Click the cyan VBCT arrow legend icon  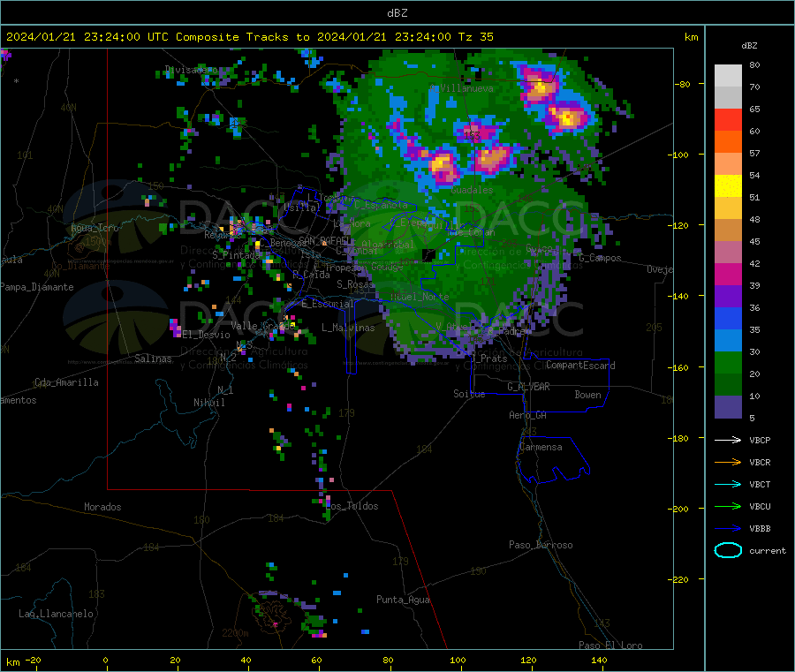[728, 484]
